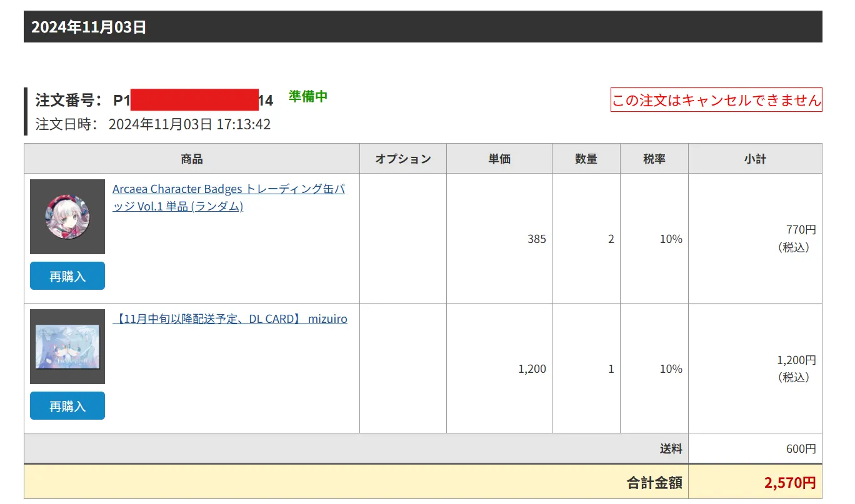Click the Arcaea character badge thumbnail
The image size is (855, 504).
point(67,217)
